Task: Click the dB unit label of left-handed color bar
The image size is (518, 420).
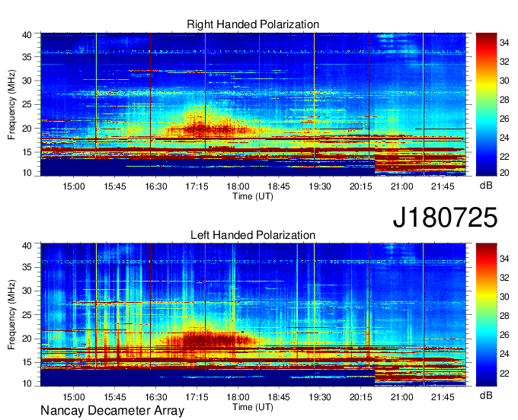Action: 486,395
